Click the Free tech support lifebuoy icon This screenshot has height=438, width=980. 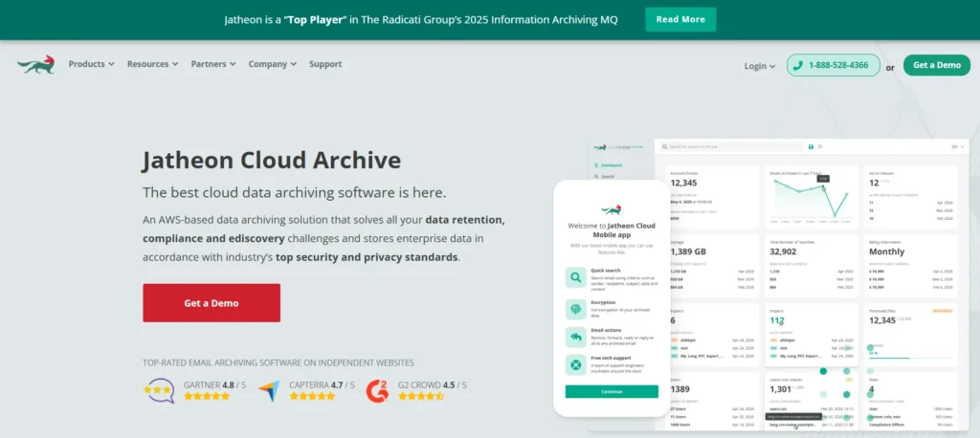575,365
